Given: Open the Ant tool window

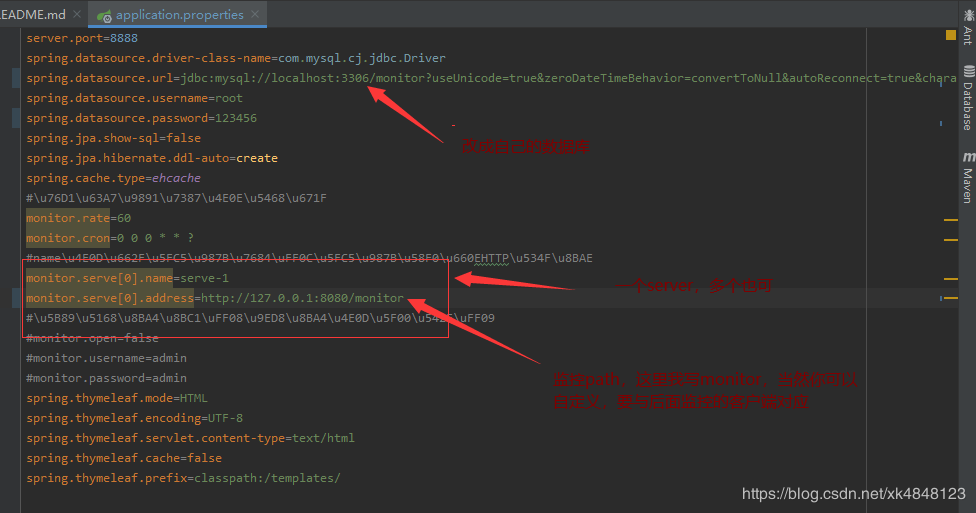Looking at the screenshot, I should click(x=968, y=26).
